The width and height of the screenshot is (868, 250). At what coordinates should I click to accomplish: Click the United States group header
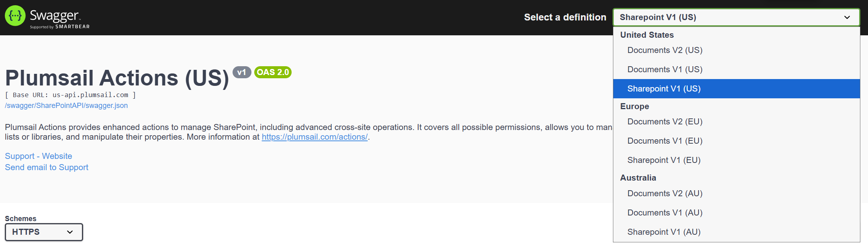tap(647, 35)
